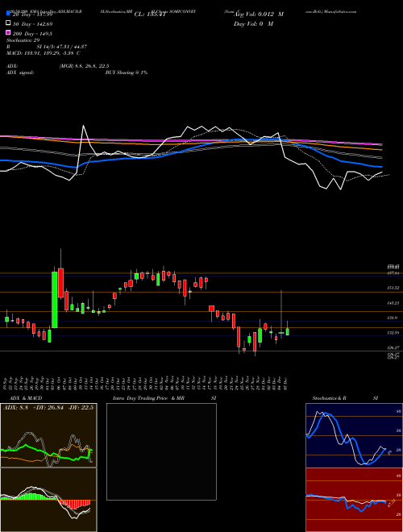This screenshot has height=532, width=403.
Task: Click the empty intraday trading price panel
Action: [x=161, y=451]
